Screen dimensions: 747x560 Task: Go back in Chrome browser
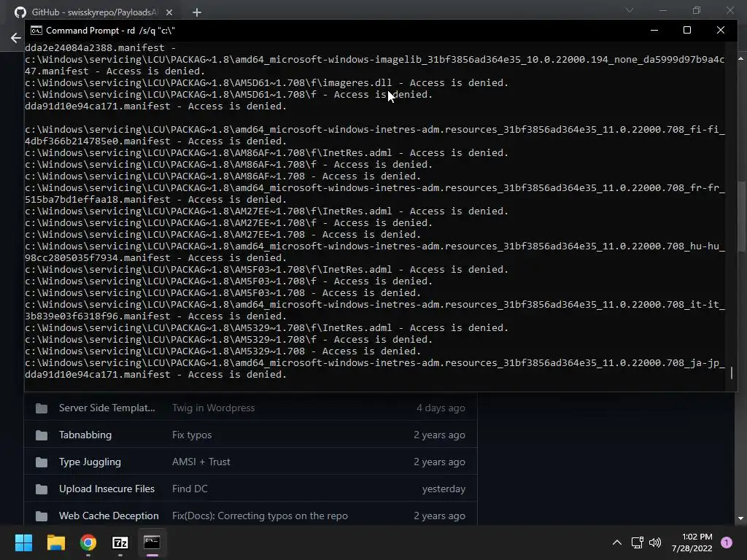point(16,38)
